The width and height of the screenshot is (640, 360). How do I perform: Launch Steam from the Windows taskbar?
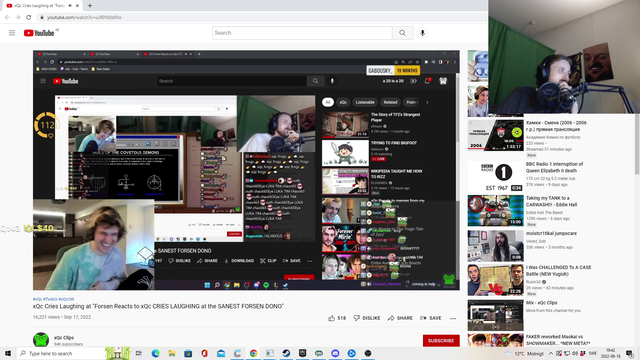coord(286,353)
